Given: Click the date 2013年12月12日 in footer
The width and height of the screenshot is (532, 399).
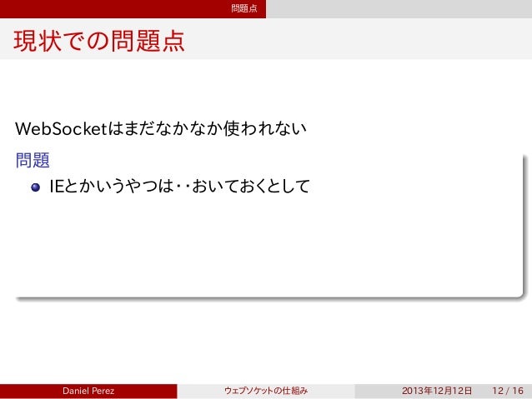Looking at the screenshot, I should pyautogui.click(x=437, y=391).
